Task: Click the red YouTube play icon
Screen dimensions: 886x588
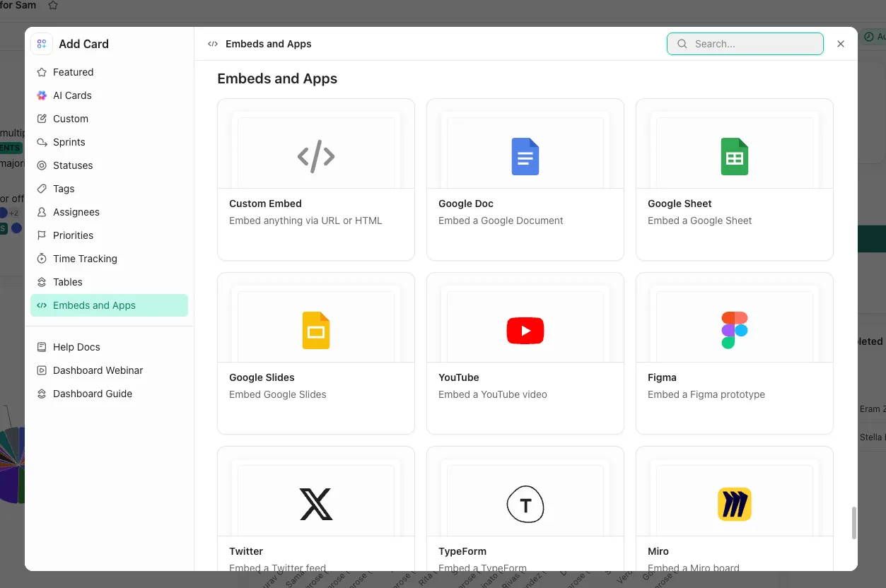Action: pyautogui.click(x=525, y=331)
